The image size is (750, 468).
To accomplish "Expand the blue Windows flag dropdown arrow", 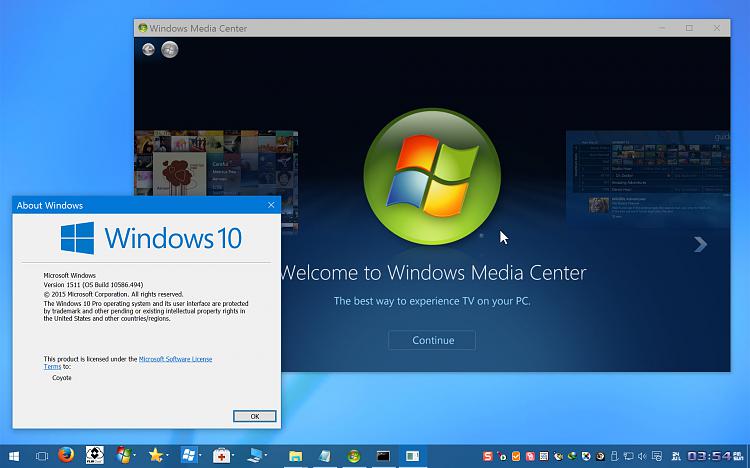I will [x=200, y=456].
